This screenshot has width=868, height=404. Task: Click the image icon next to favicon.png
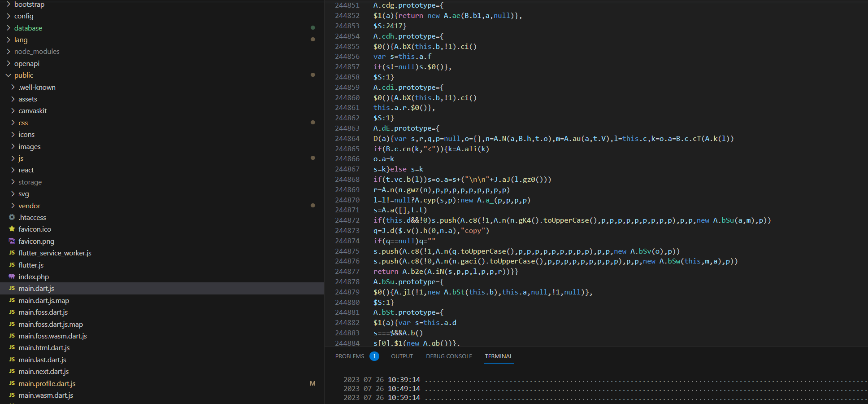[x=12, y=241]
